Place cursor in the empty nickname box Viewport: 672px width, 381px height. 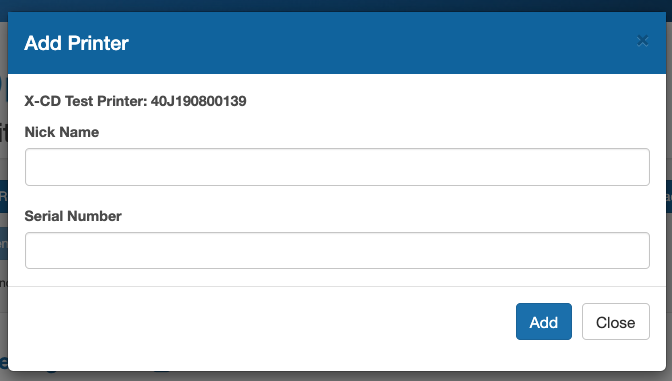[x=337, y=167]
